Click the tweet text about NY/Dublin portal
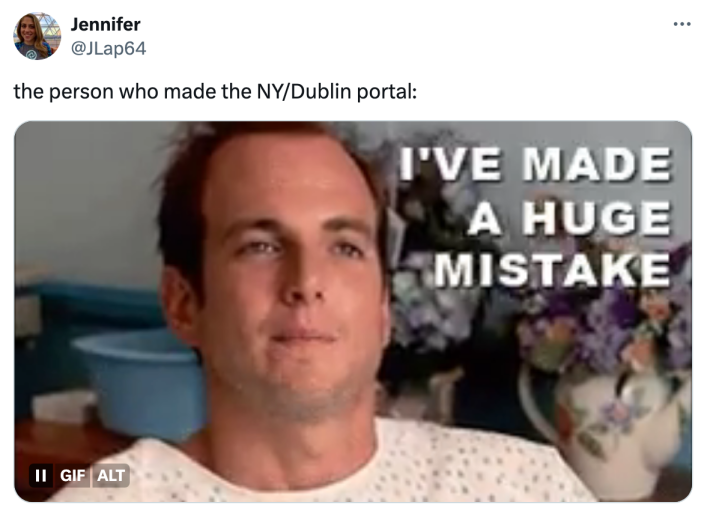710x520 pixels. 215,91
